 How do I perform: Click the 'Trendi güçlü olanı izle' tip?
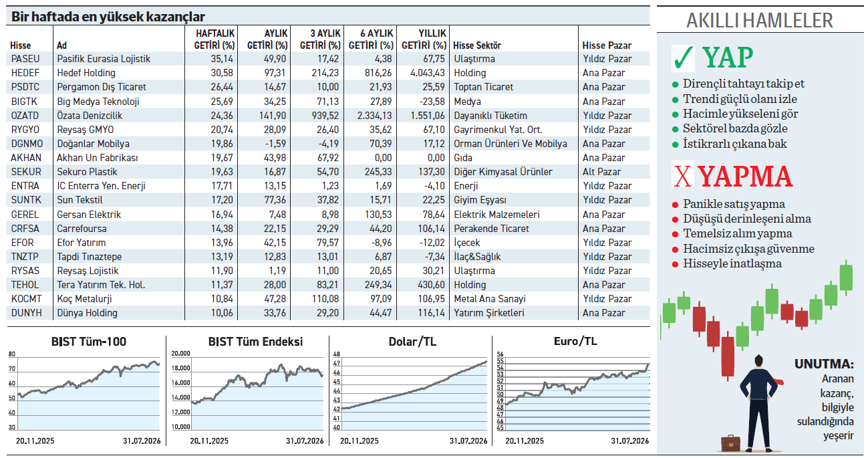(x=740, y=99)
